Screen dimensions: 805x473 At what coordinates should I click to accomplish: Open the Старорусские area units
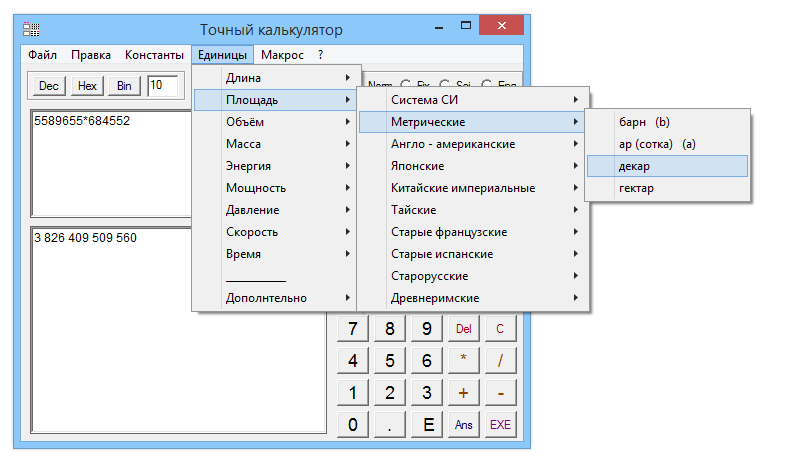[472, 276]
